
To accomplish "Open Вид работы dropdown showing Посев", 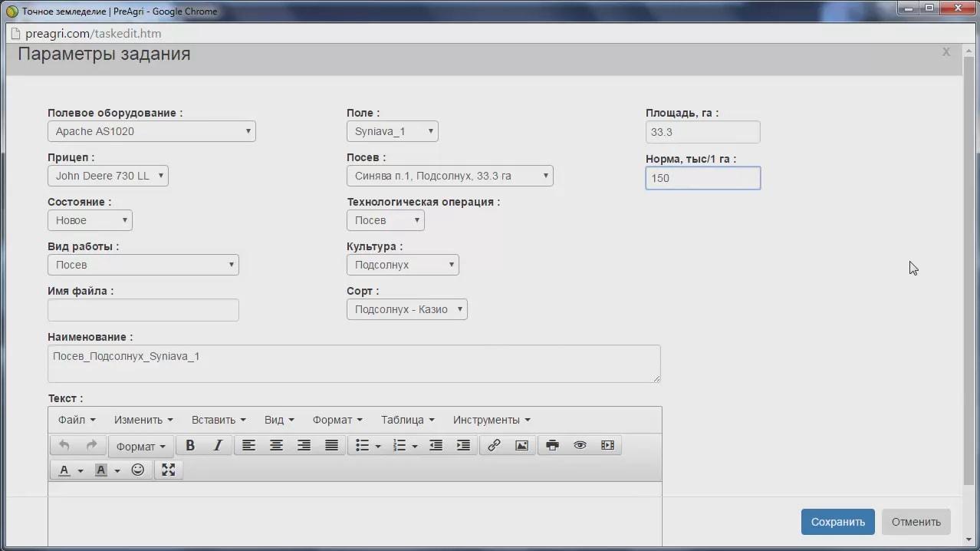I will [143, 265].
